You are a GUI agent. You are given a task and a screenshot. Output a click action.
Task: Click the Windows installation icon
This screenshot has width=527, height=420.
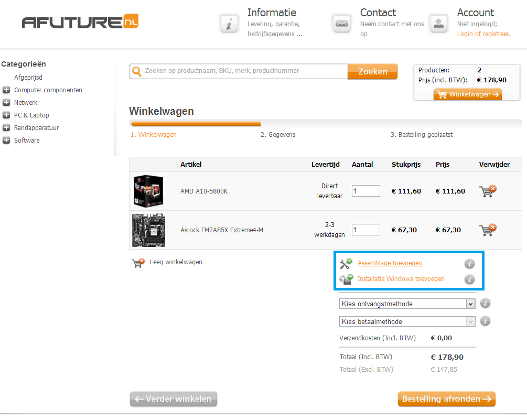click(346, 279)
